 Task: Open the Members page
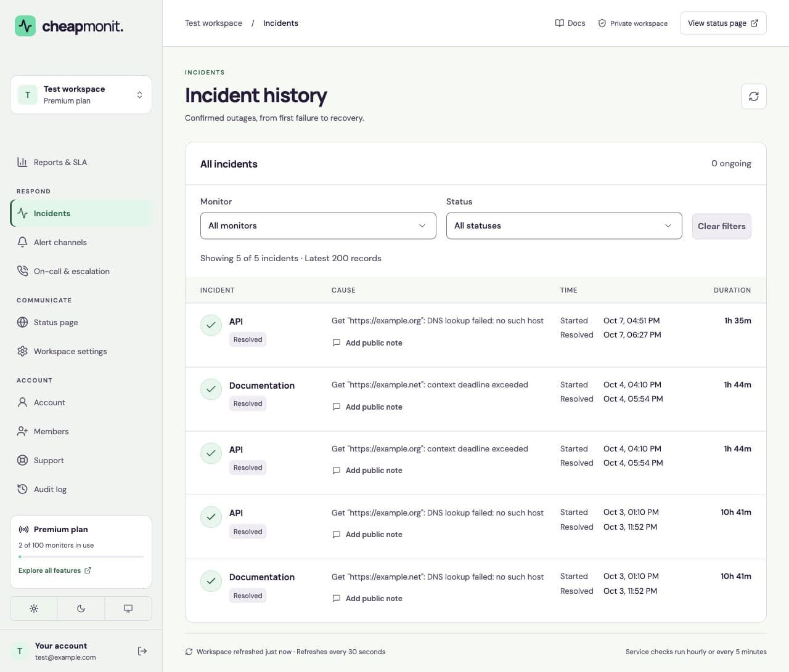pyautogui.click(x=81, y=431)
